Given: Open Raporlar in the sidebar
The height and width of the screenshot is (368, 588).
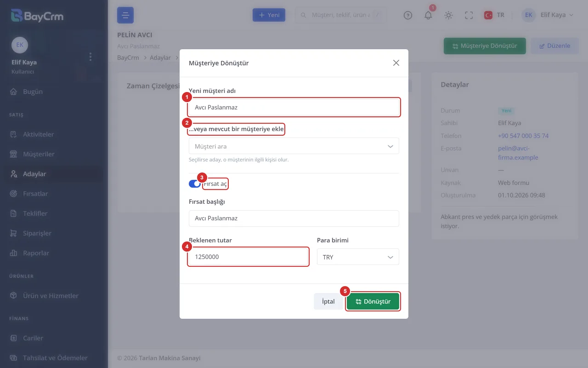Looking at the screenshot, I should [54, 253].
